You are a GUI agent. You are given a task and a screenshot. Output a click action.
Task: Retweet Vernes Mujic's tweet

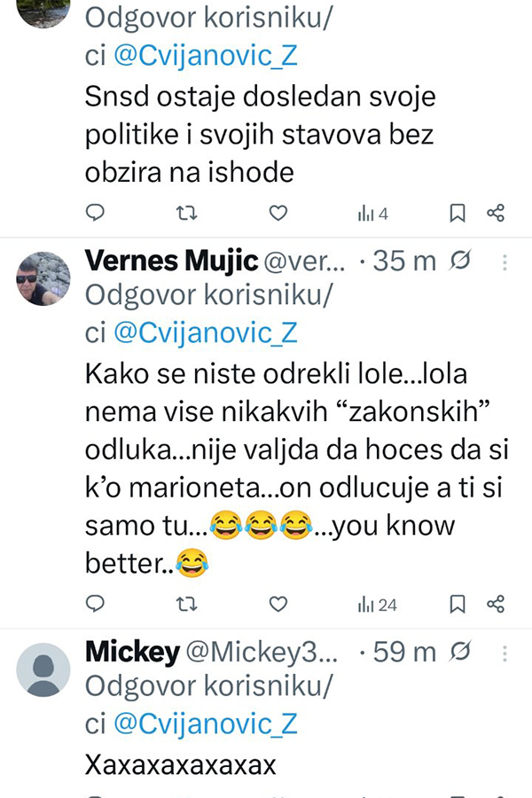click(187, 605)
